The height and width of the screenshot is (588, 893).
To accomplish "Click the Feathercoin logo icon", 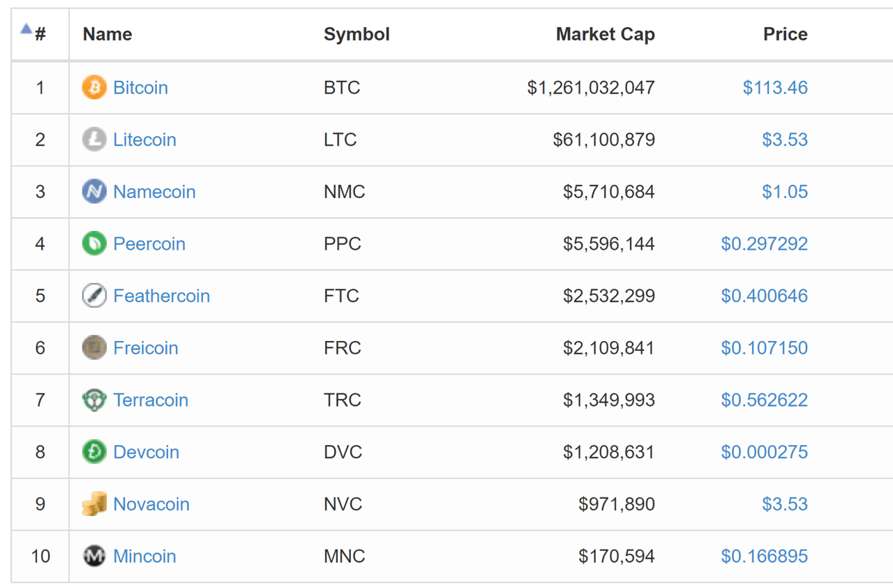I will [93, 296].
